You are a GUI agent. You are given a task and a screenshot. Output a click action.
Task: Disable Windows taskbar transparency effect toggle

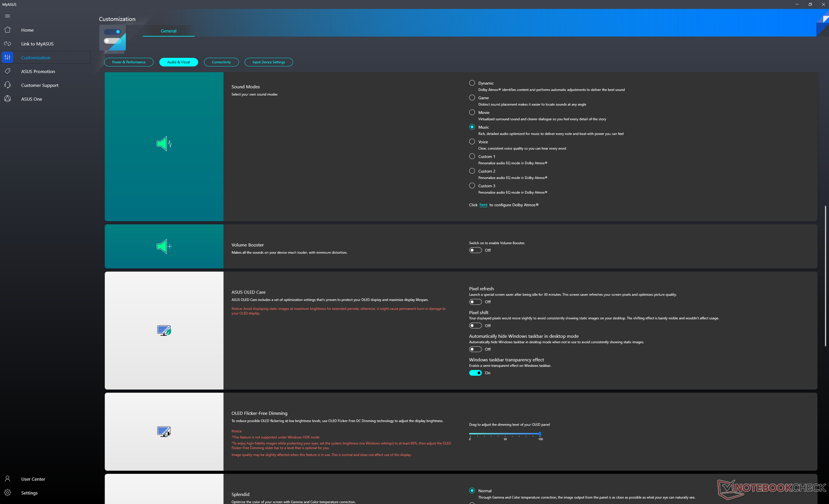475,373
